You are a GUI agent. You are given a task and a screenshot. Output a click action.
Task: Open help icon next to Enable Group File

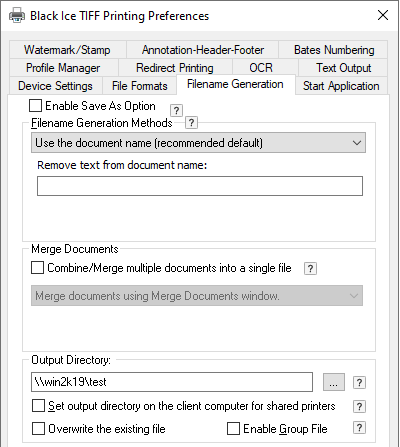pos(359,428)
